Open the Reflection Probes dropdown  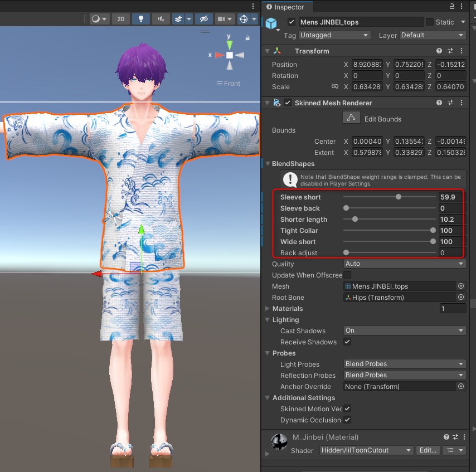point(405,375)
